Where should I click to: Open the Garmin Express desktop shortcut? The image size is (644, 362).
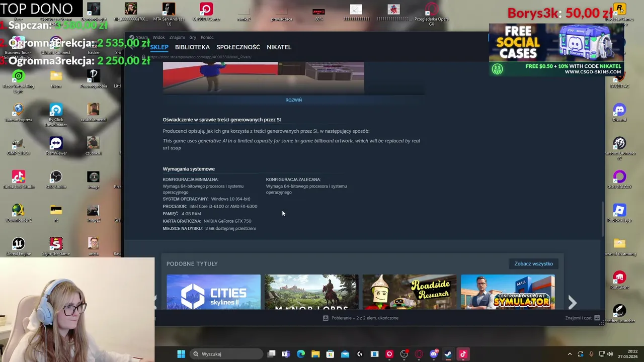pos(18,113)
